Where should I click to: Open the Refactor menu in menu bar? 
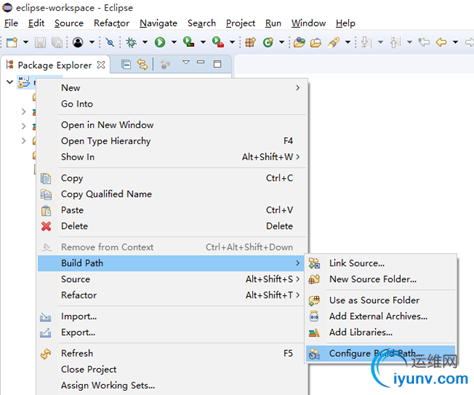click(x=111, y=23)
